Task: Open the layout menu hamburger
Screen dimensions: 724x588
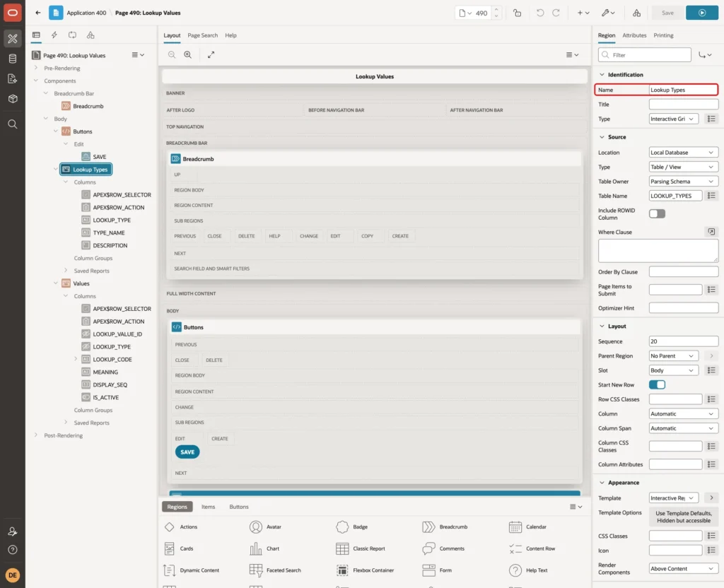Action: pos(572,54)
